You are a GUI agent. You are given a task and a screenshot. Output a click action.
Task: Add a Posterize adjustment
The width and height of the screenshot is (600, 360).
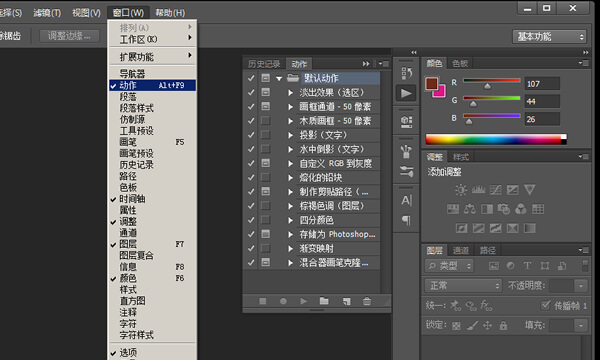(x=479, y=228)
